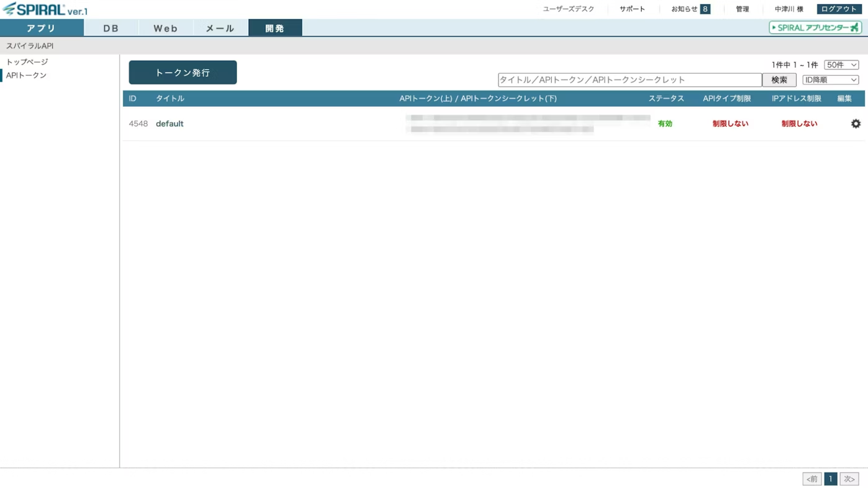Open the 50件 page size dropdown
Viewport: 868px width, 489px height.
tap(841, 64)
